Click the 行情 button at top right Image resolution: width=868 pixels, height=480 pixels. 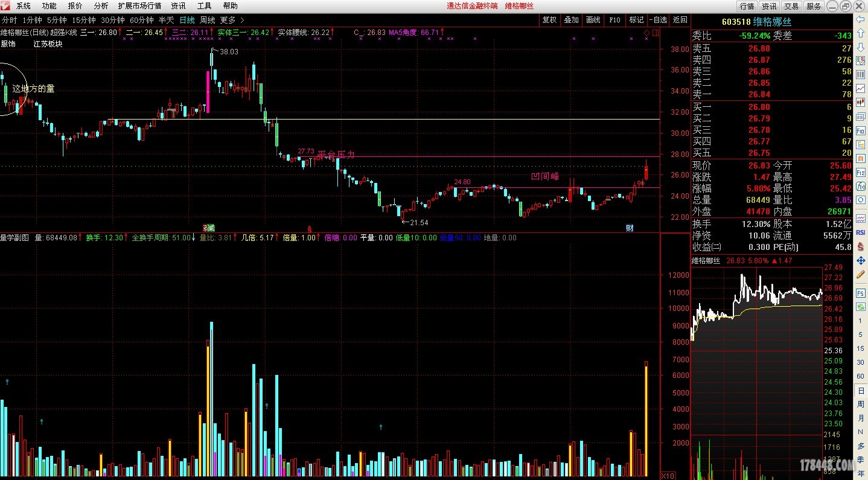(x=747, y=6)
